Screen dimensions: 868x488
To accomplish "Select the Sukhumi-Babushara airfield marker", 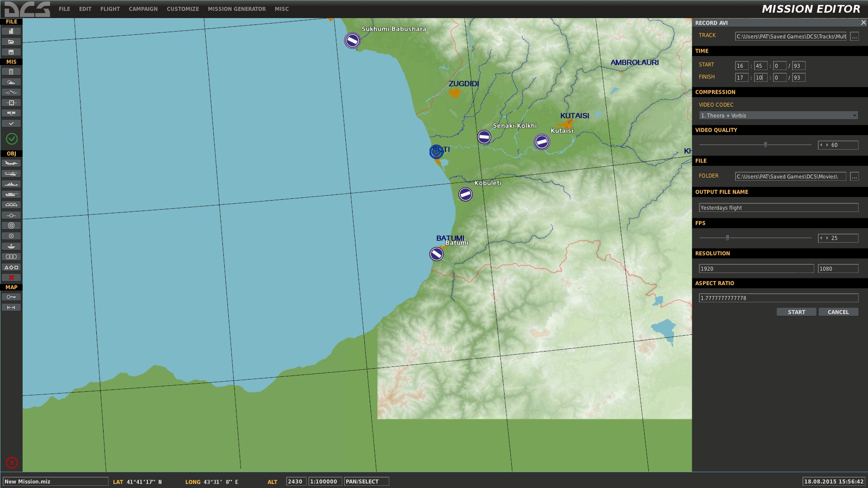I will [352, 41].
